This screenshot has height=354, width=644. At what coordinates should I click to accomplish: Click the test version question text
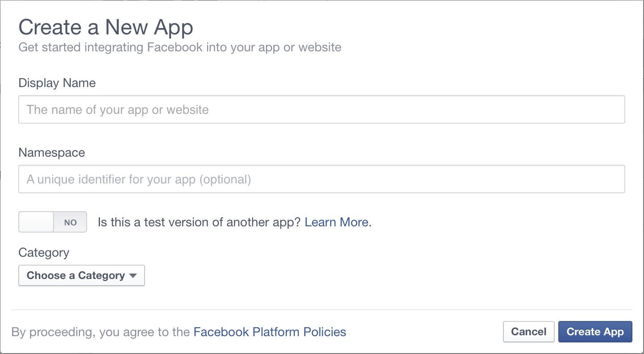199,222
